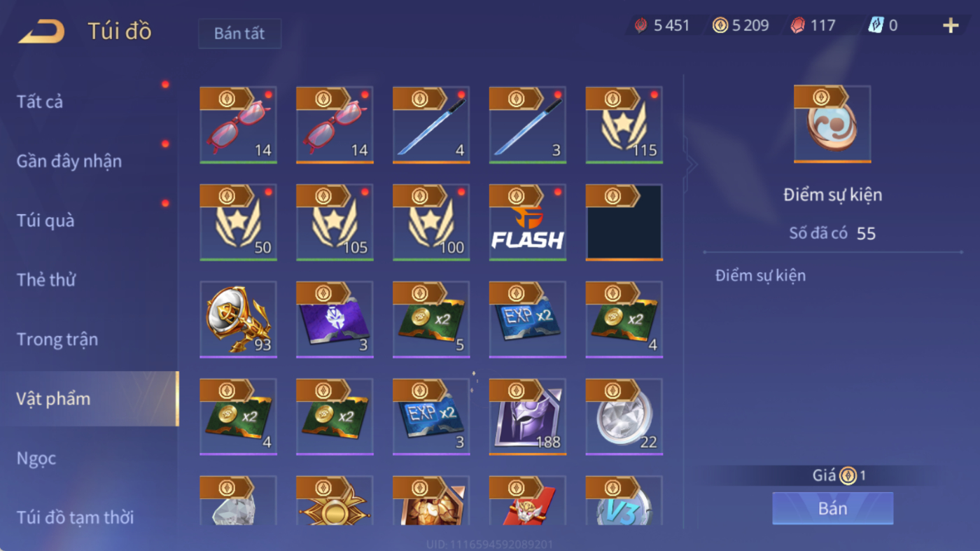
Task: Select the purple banner card with 3
Action: coord(335,320)
